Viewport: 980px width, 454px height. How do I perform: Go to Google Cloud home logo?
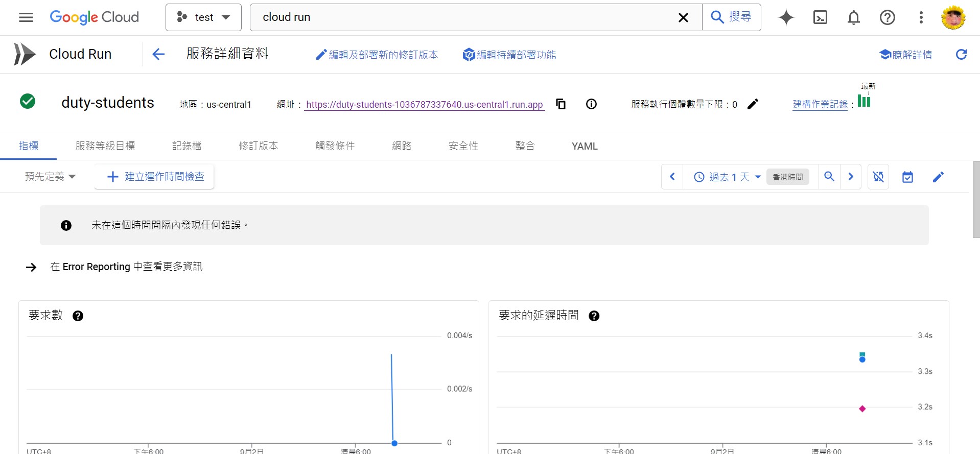pos(94,17)
